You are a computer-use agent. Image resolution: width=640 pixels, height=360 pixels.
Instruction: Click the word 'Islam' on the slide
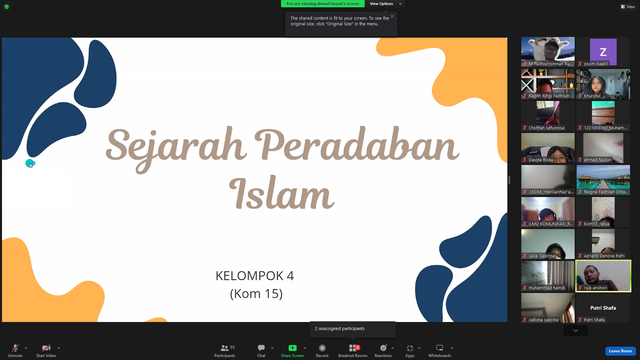point(282,193)
